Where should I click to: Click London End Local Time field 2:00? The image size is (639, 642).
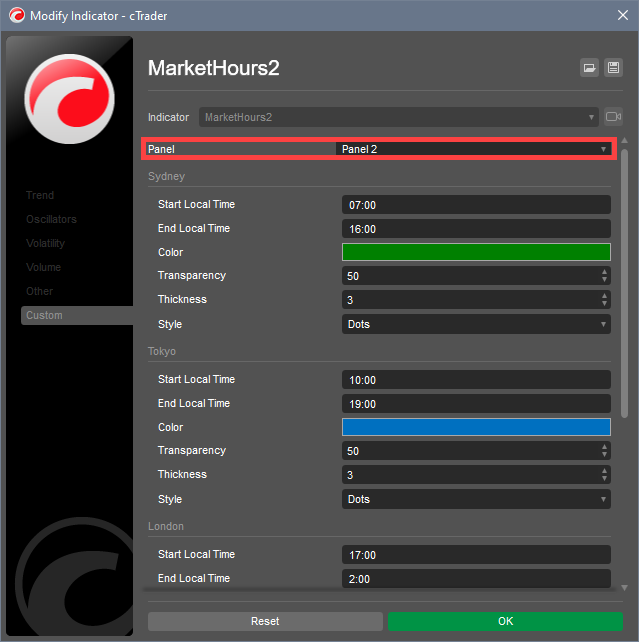[476, 579]
